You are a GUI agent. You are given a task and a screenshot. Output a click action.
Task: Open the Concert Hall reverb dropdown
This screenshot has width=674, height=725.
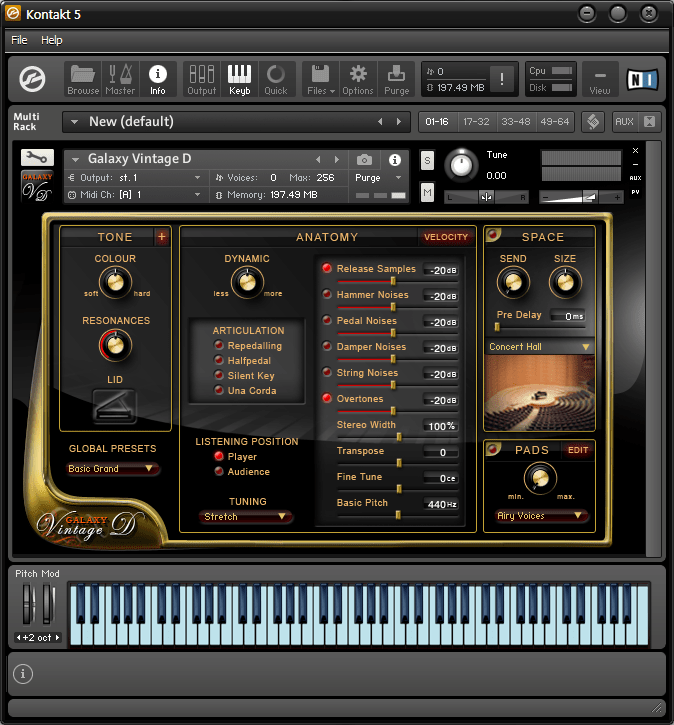[539, 347]
